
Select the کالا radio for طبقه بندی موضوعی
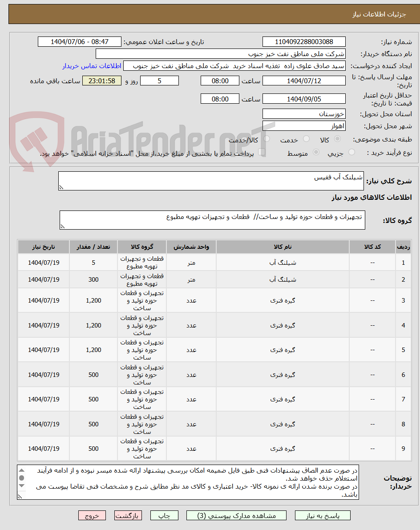(337, 139)
